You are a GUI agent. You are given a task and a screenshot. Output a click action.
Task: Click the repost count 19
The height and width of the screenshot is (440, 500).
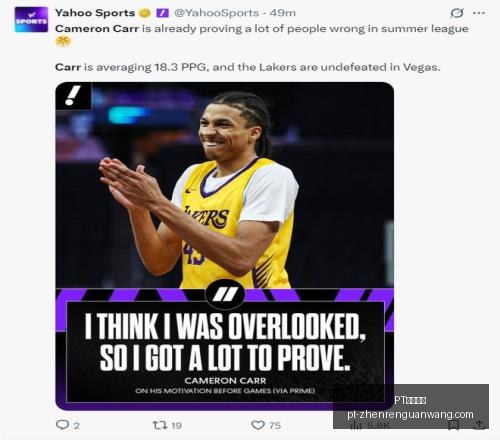[x=176, y=425]
